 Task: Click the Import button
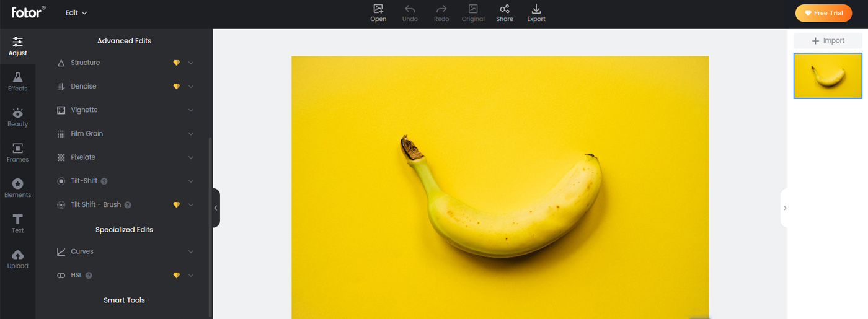[828, 41]
